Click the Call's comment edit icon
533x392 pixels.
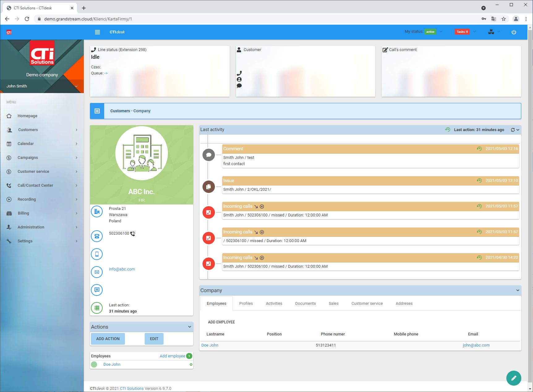click(385, 50)
